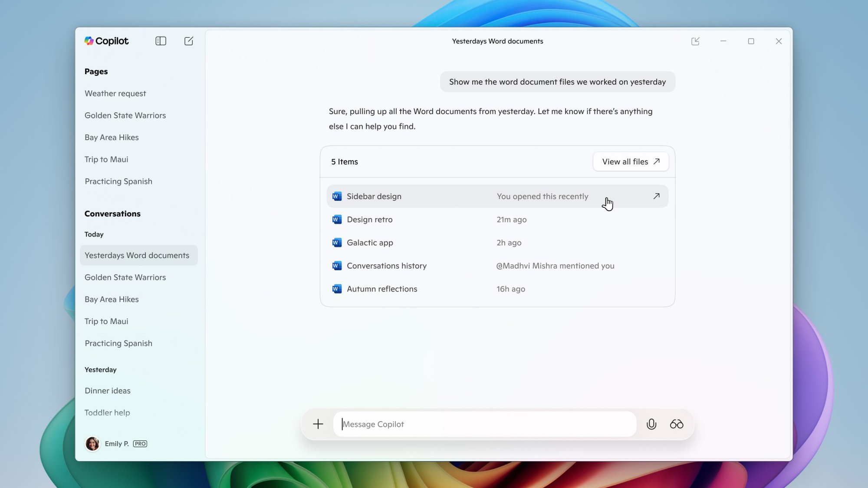The image size is (868, 488).
Task: Open Sidebar design via arrow icon
Action: 656,196
